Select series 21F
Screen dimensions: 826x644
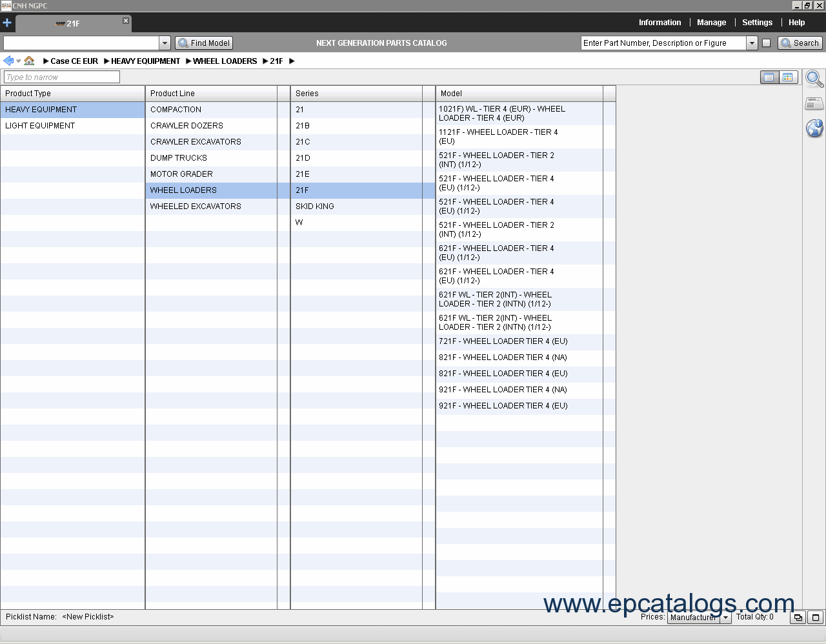(x=357, y=190)
